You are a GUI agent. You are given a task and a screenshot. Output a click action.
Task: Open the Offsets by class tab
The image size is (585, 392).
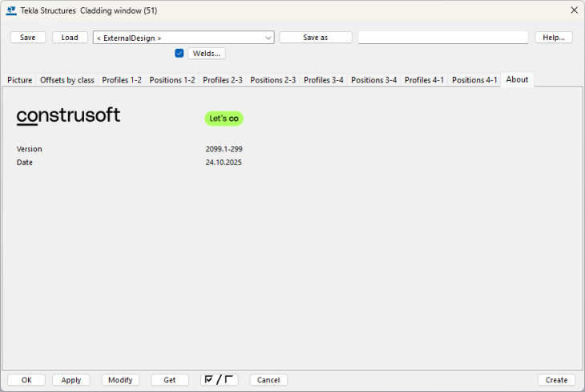(x=67, y=80)
